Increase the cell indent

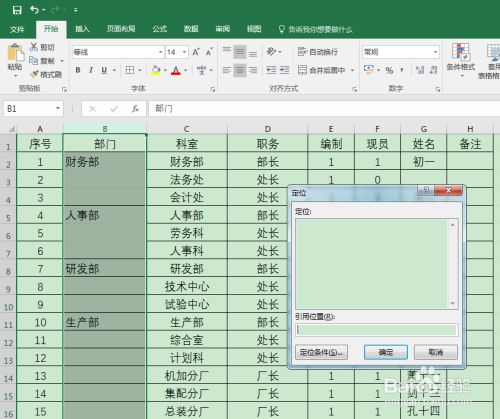[284, 70]
